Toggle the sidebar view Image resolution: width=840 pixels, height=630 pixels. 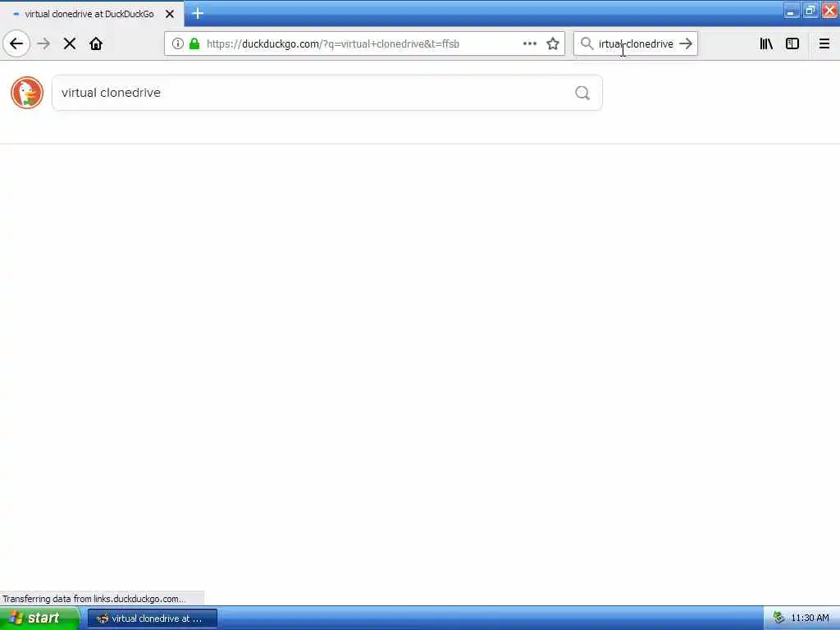[x=792, y=44]
